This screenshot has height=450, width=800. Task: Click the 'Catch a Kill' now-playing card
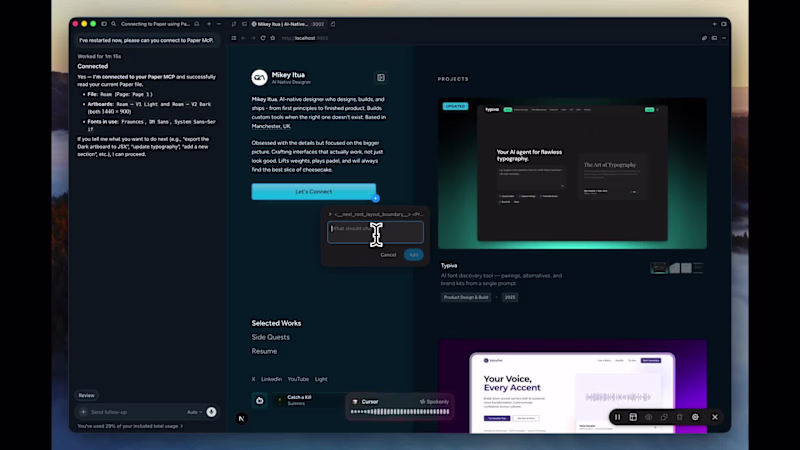pyautogui.click(x=309, y=401)
